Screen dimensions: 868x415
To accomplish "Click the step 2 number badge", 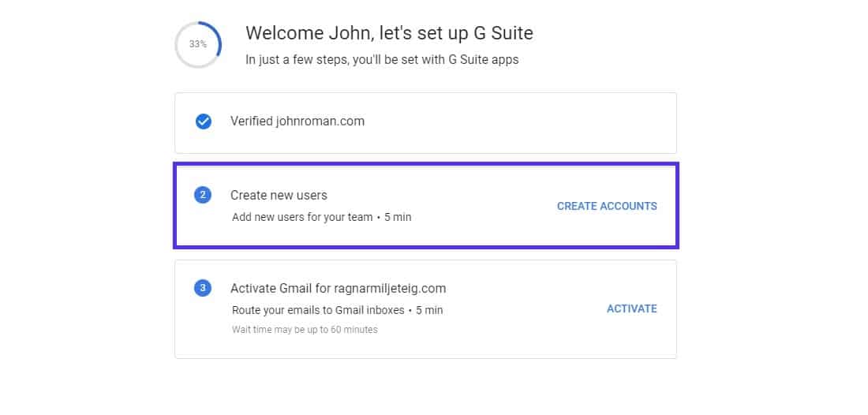I will (x=203, y=195).
